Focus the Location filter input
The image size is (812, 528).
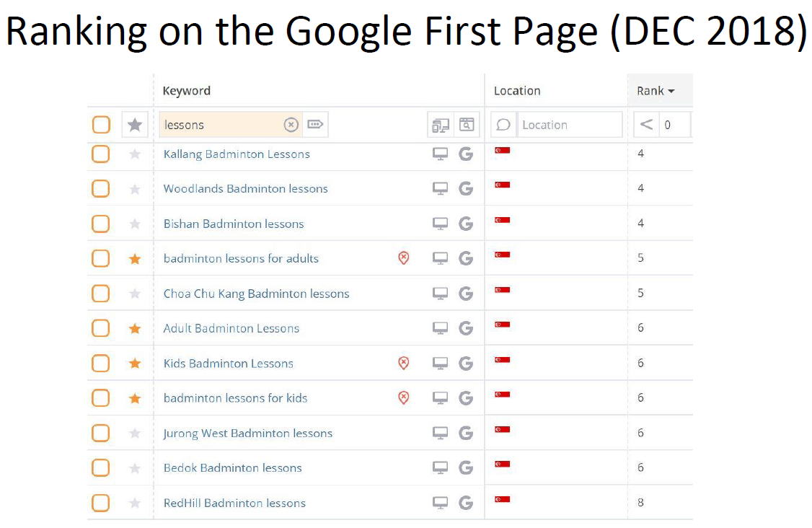pyautogui.click(x=570, y=125)
